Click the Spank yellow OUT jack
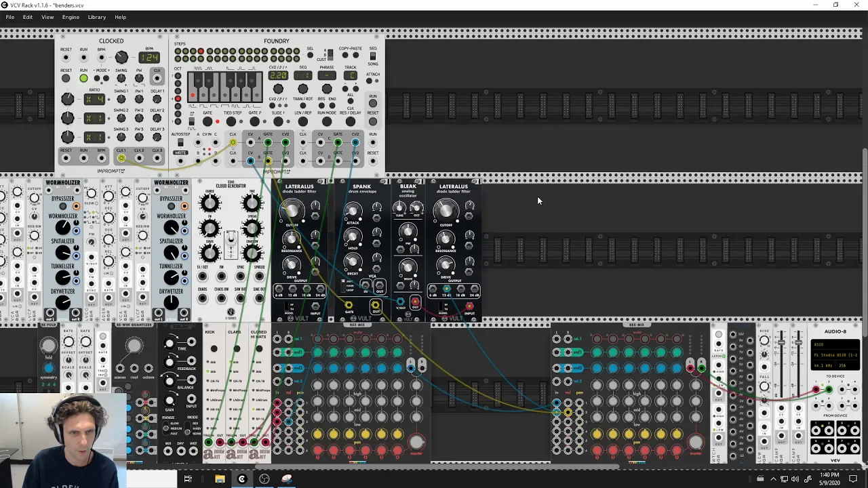Viewport: 868px width, 488px height. click(376, 305)
